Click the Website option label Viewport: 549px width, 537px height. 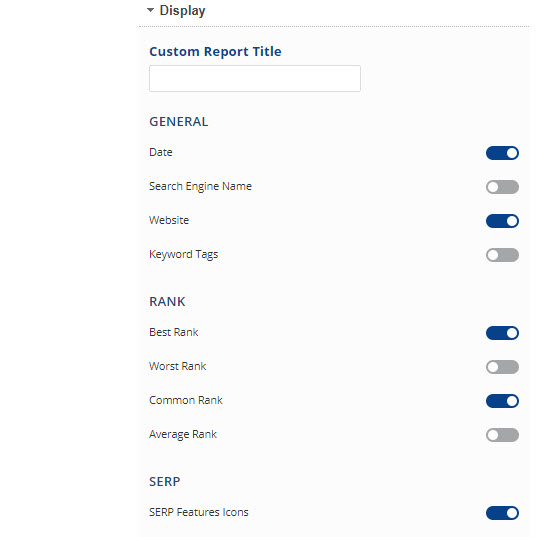(x=169, y=220)
